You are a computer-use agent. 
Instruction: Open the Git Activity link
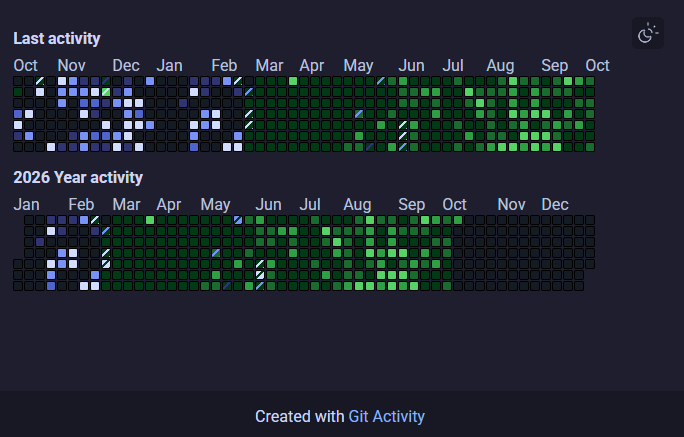(x=386, y=417)
